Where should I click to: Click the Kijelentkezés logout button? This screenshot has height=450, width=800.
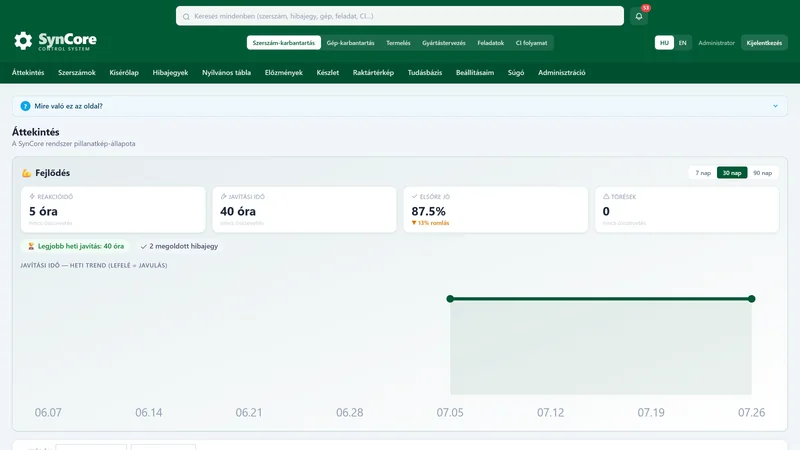click(x=764, y=43)
